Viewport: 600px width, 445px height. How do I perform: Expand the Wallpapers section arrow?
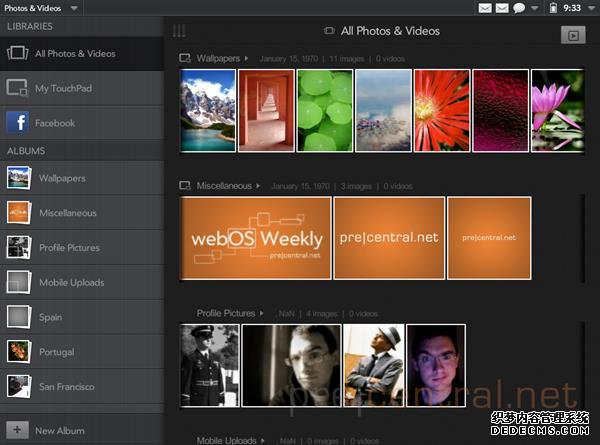tap(246, 59)
